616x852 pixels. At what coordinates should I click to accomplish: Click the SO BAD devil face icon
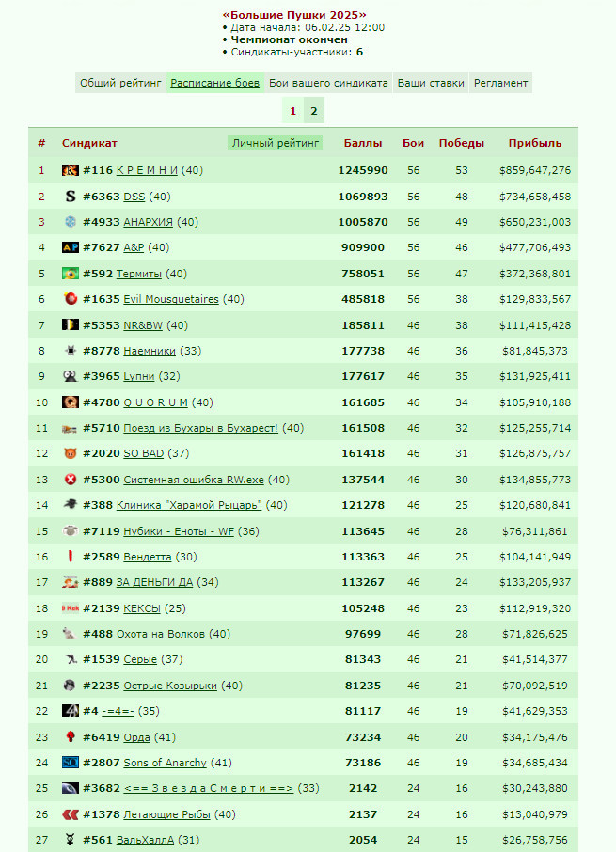[71, 453]
